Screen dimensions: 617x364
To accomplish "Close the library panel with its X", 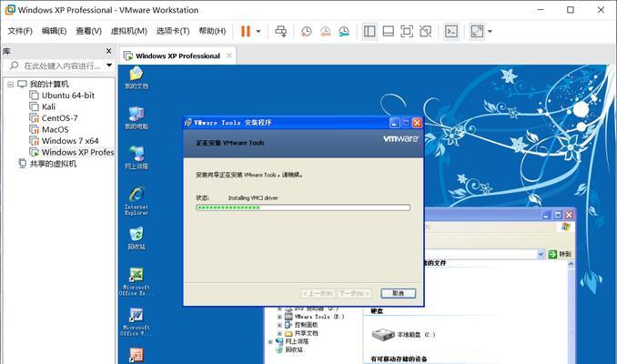I will coord(108,51).
